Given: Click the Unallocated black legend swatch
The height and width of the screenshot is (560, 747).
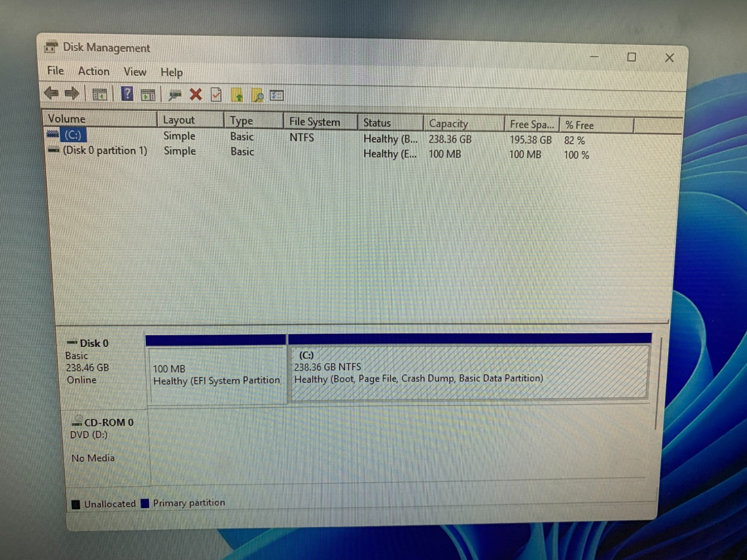Looking at the screenshot, I should click(x=76, y=504).
